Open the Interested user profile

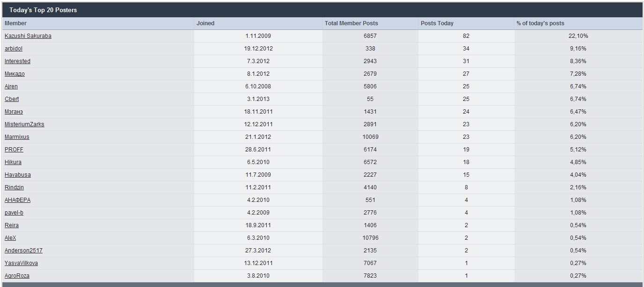[x=17, y=61]
